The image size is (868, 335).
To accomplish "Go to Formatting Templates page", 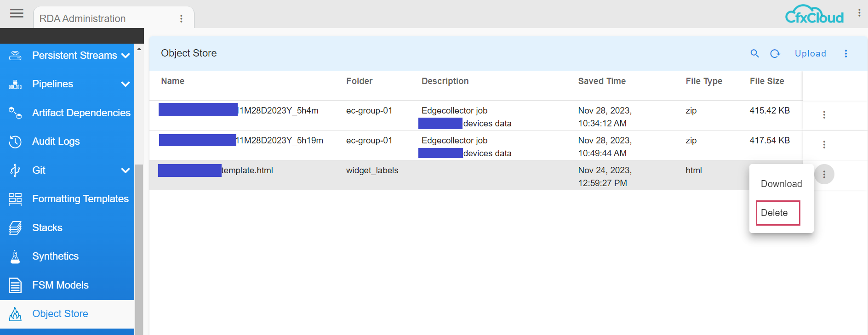I will (x=80, y=199).
